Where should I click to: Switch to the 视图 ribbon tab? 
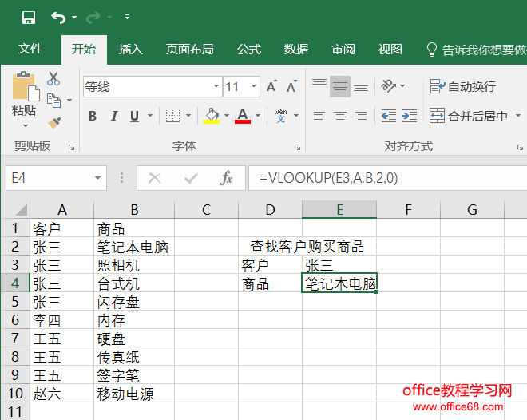[x=390, y=50]
